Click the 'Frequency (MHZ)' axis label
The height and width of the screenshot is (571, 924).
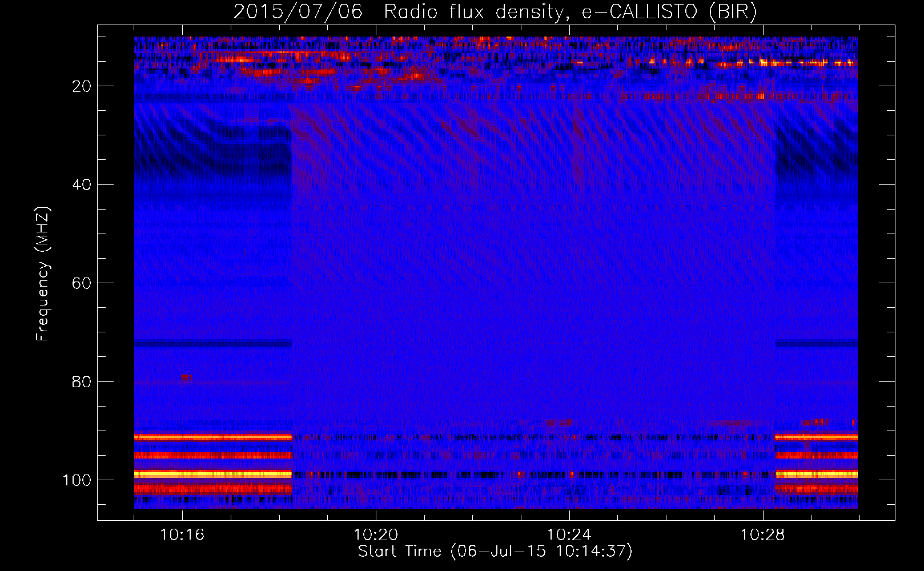[x=43, y=274]
